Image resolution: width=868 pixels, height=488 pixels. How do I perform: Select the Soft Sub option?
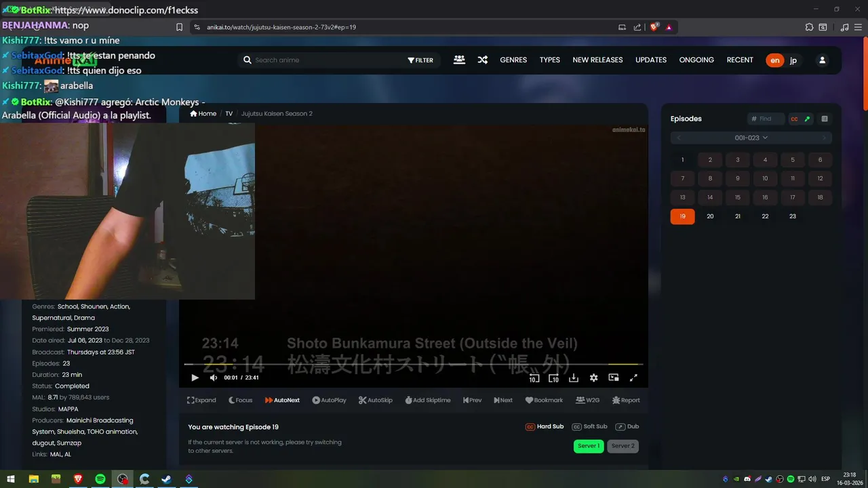(589, 426)
